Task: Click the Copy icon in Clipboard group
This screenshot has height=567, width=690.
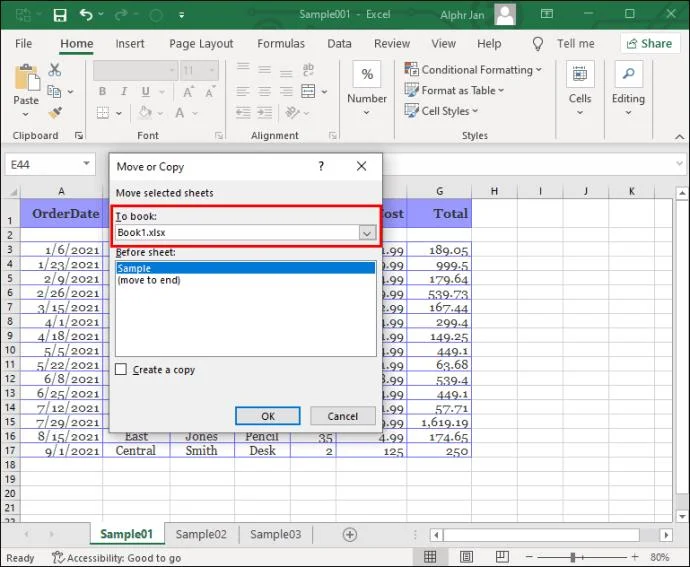Action: pyautogui.click(x=54, y=92)
